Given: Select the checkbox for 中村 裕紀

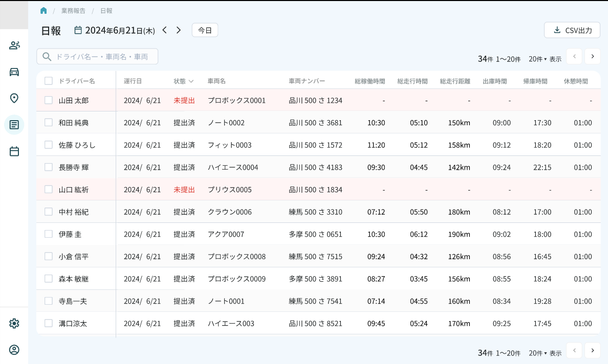Looking at the screenshot, I should click(x=49, y=212).
